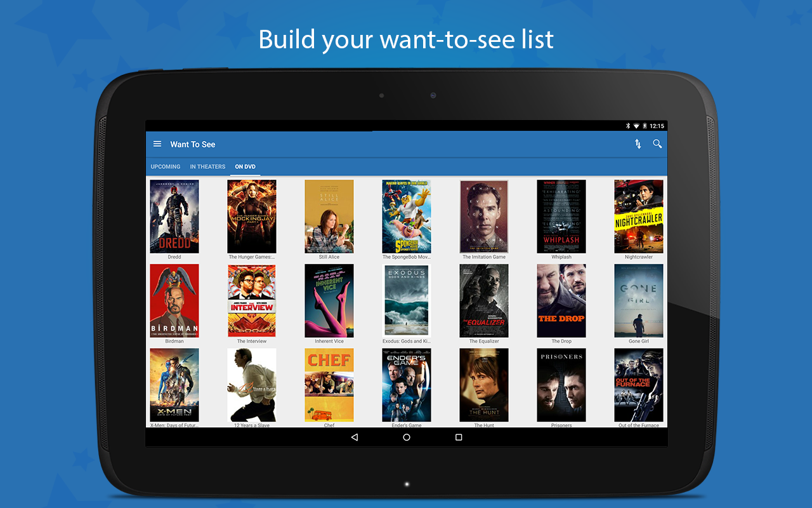812x508 pixels.
Task: Click the 'Whiplash' caption text
Action: point(561,257)
